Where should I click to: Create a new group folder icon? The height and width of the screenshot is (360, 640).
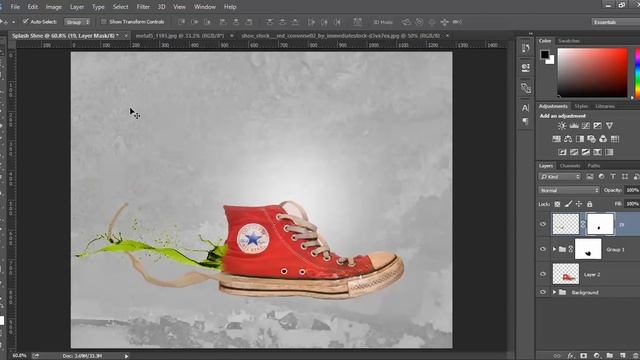pos(609,356)
